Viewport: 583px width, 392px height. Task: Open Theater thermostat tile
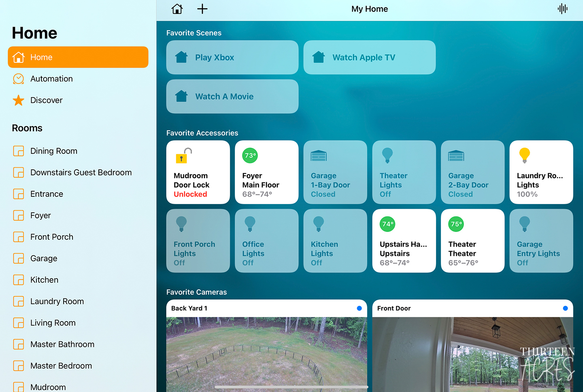[473, 241]
